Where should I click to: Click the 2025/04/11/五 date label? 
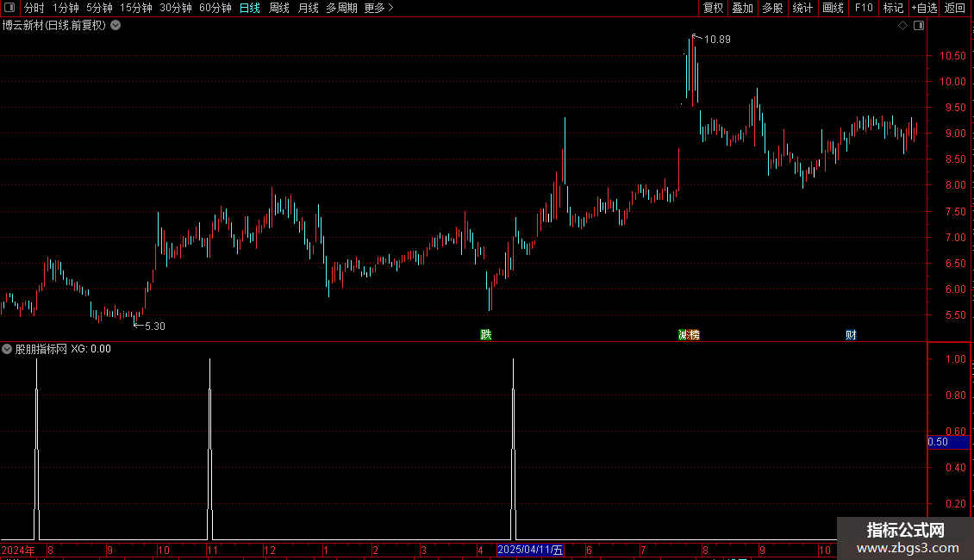tap(530, 550)
